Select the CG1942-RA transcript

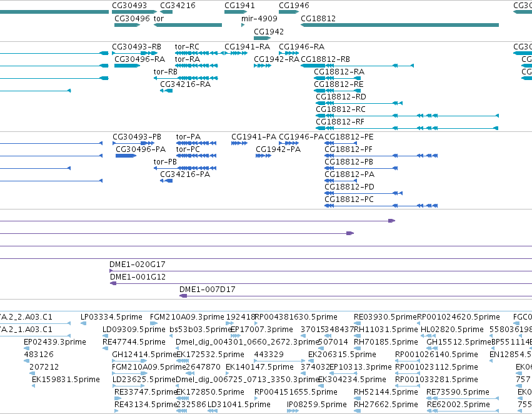276,59
